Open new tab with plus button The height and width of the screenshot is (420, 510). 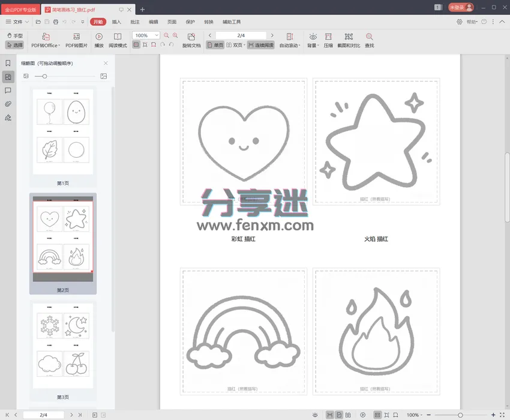pyautogui.click(x=142, y=10)
